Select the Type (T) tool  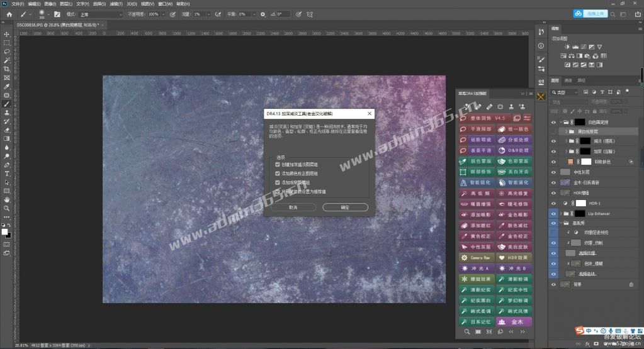(6, 174)
